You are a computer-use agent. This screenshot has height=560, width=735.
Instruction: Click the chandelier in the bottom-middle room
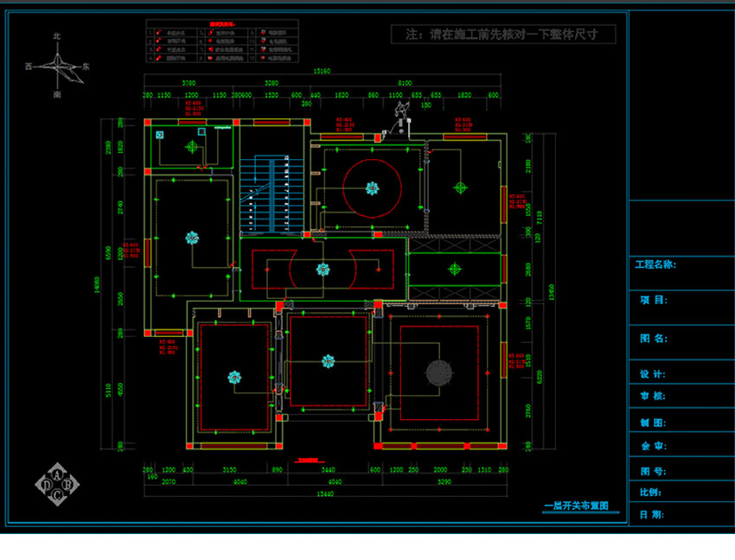click(327, 361)
